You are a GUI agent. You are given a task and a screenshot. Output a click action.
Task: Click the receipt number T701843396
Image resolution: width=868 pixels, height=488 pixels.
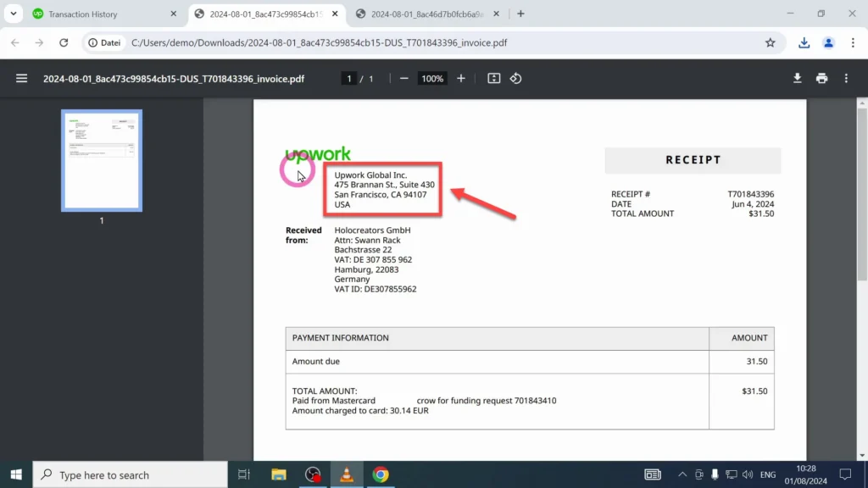click(751, 194)
